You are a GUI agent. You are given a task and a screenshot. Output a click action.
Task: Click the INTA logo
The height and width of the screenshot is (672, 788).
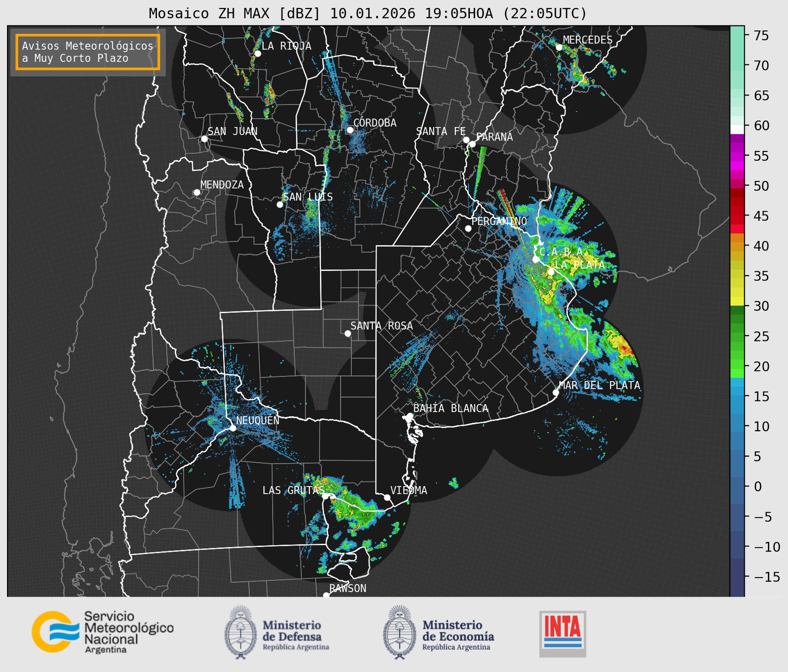click(x=563, y=634)
